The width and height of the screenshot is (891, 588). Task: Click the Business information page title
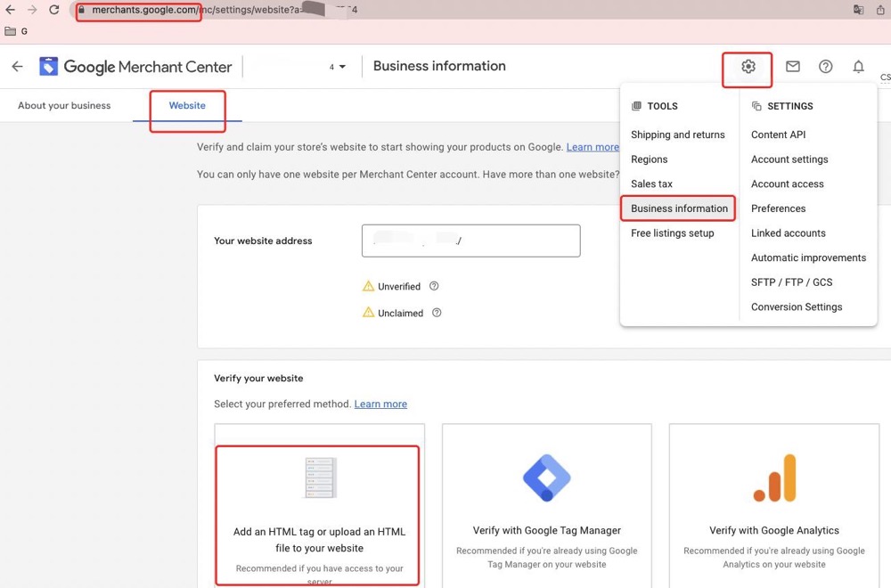pyautogui.click(x=439, y=66)
